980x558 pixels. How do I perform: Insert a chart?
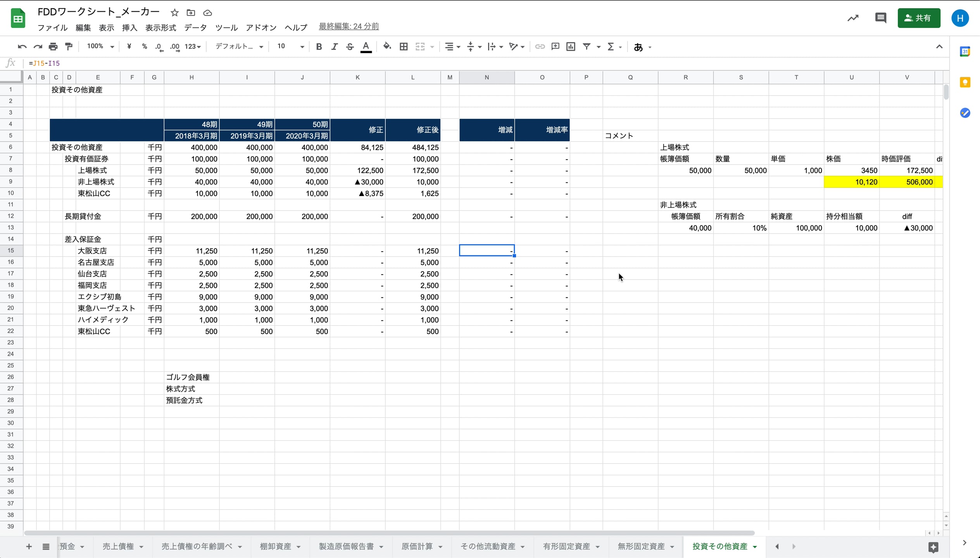tap(571, 46)
